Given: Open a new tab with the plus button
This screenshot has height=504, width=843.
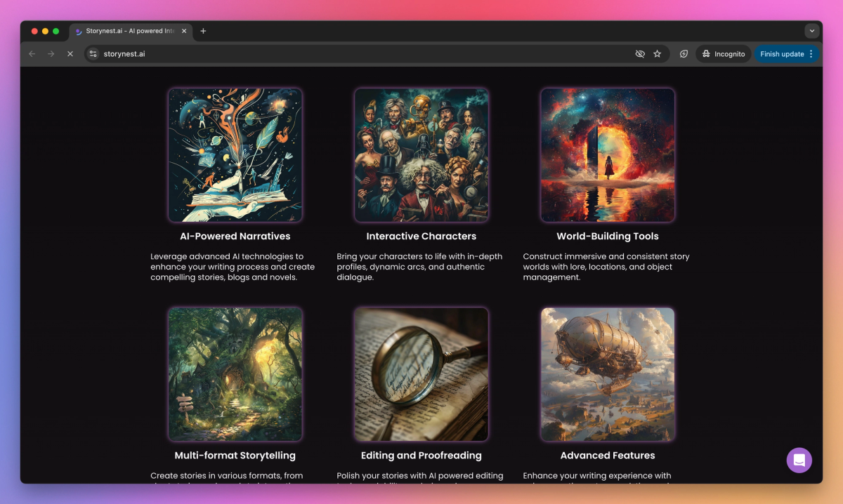Looking at the screenshot, I should coord(203,31).
